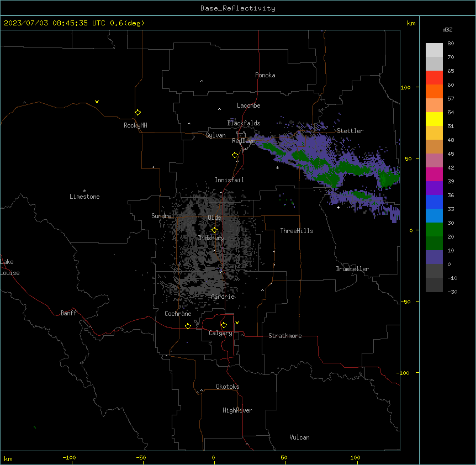Click the Base_Reflectivity title
Screen dimensions: 476x465
click(238, 8)
